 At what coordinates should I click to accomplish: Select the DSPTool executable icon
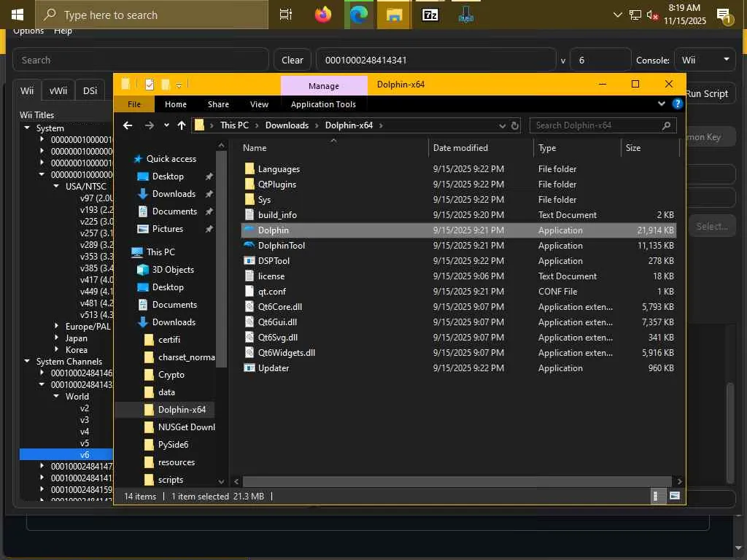click(x=249, y=261)
